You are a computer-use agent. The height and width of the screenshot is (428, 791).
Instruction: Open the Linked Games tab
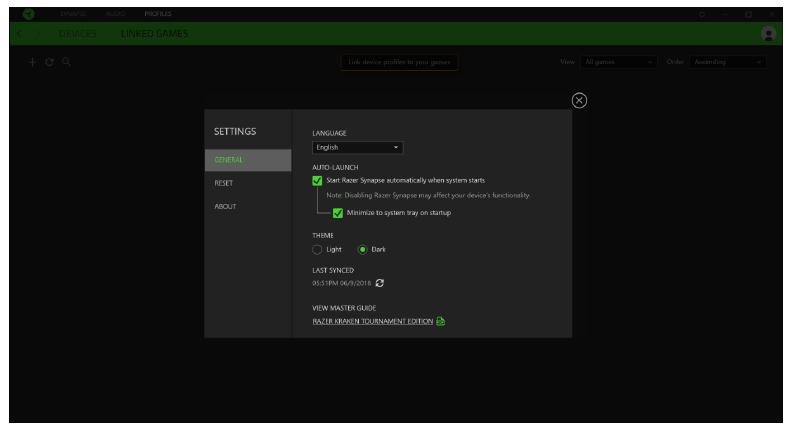154,34
